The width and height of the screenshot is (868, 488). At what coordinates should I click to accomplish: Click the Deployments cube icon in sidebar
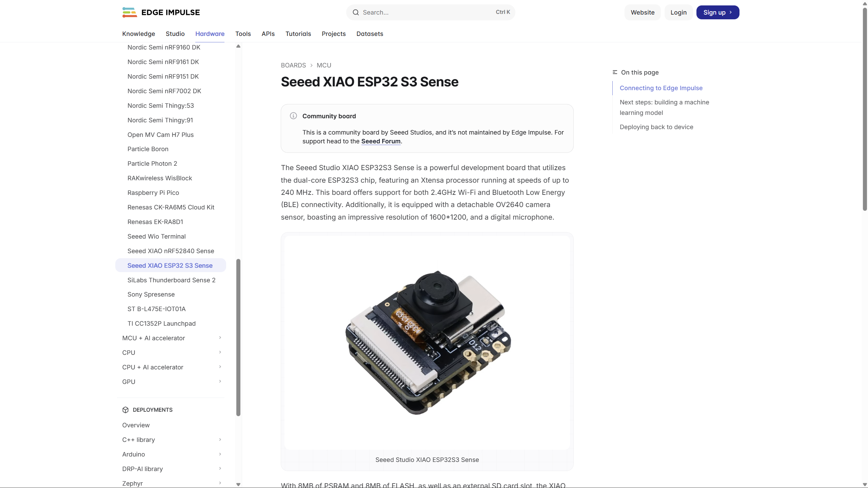coord(125,410)
